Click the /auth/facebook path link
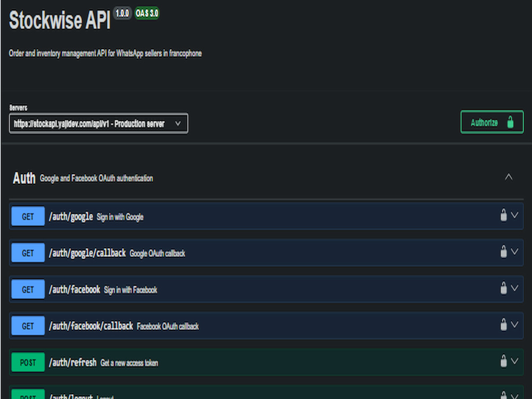Viewport: 532px width, 399px height. (x=74, y=289)
